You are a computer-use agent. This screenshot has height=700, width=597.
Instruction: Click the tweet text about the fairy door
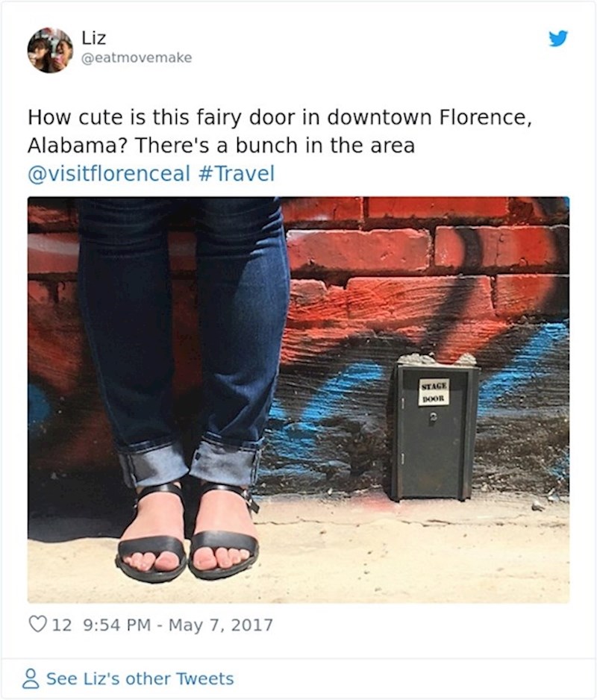(280, 131)
